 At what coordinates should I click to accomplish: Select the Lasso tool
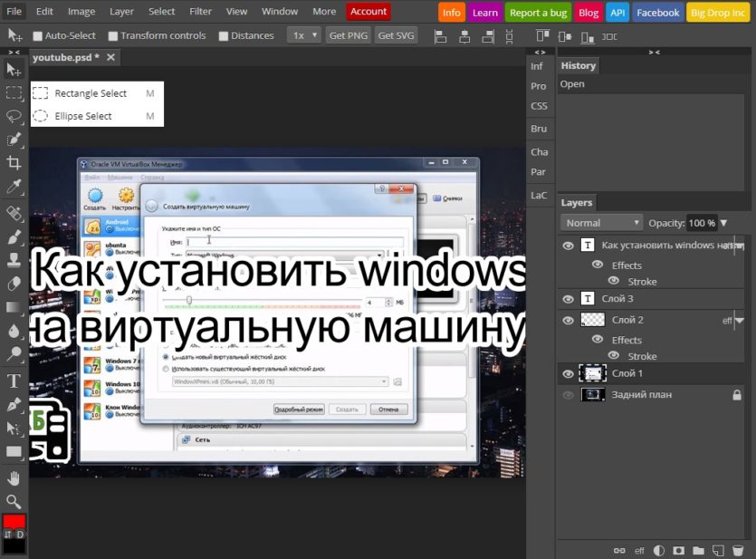[x=14, y=116]
